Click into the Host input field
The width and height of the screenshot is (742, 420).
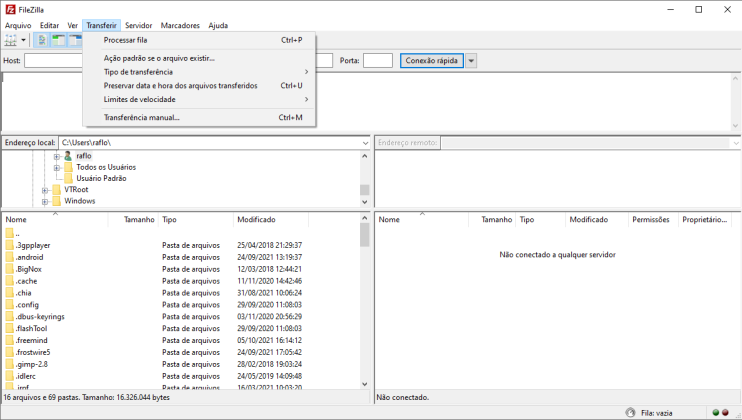click(53, 61)
